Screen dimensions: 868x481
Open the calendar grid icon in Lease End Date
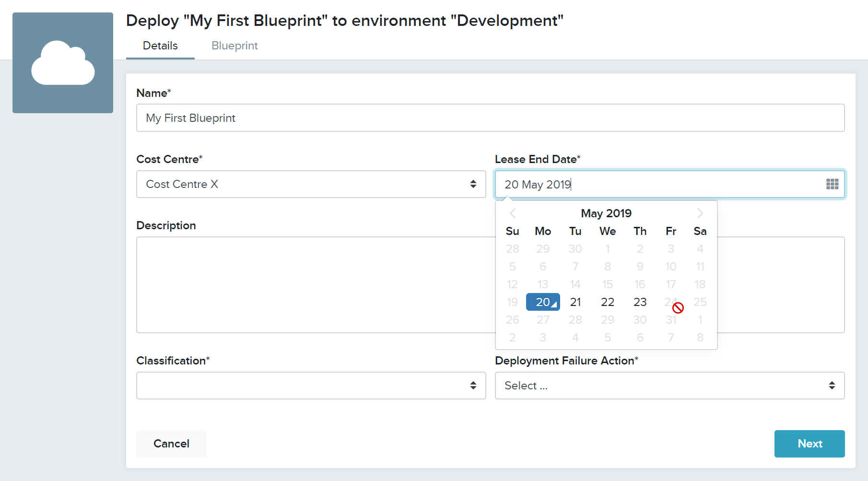click(x=832, y=184)
